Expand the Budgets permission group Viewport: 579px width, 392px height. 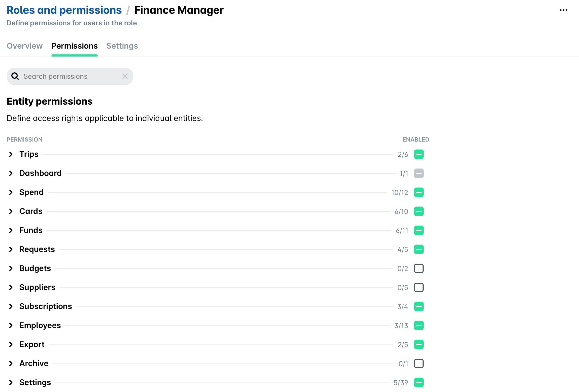tap(11, 268)
